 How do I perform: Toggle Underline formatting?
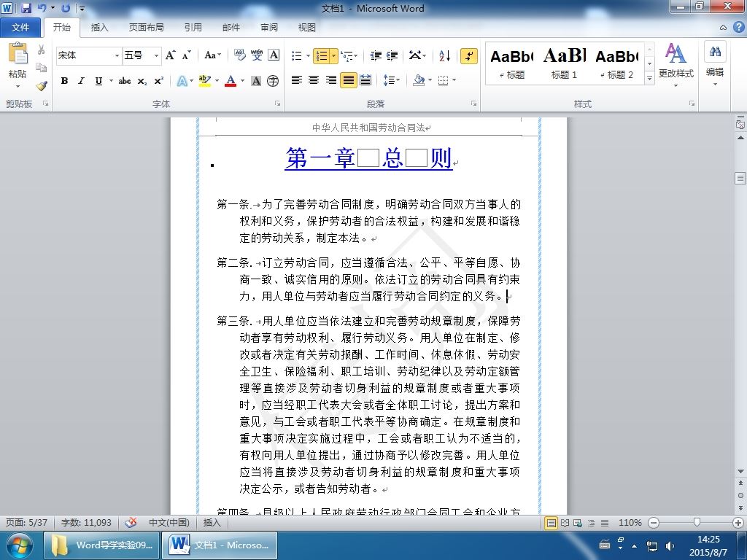98,81
